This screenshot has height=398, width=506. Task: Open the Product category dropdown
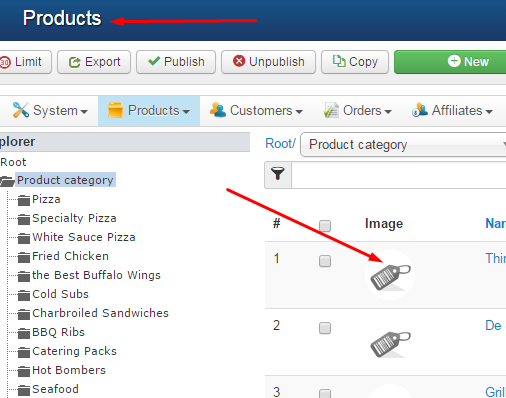tap(403, 145)
